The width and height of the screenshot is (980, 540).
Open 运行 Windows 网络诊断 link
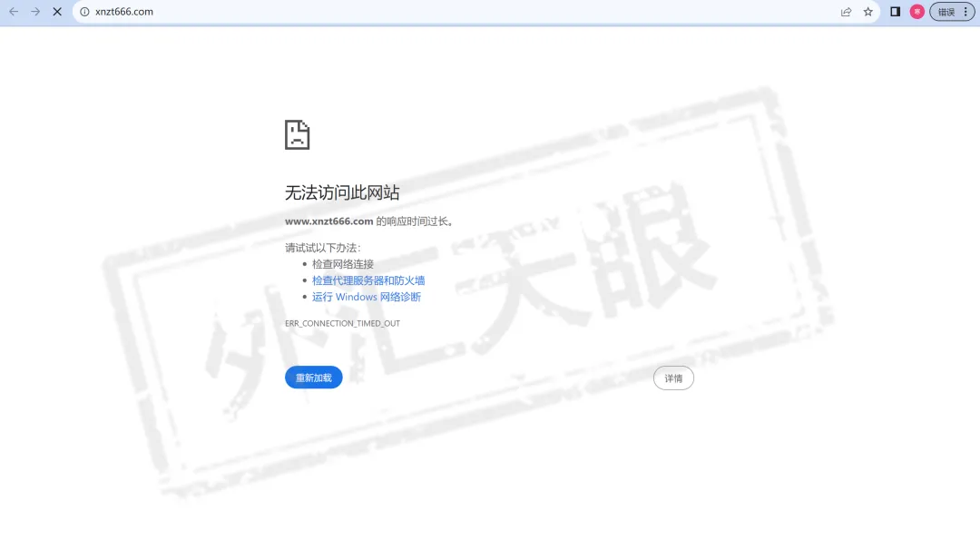(x=367, y=297)
